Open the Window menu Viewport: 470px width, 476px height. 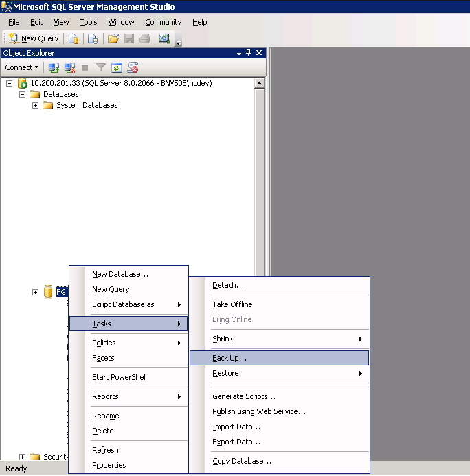pyautogui.click(x=121, y=22)
